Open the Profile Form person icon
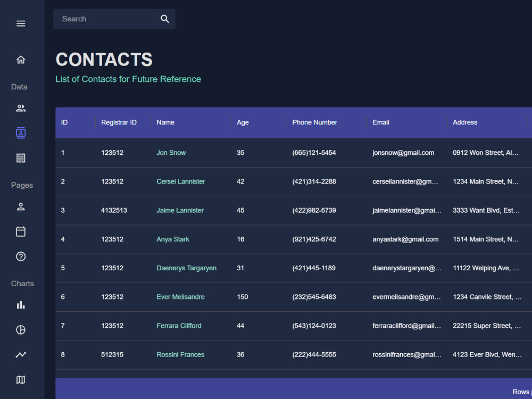 [x=21, y=206]
